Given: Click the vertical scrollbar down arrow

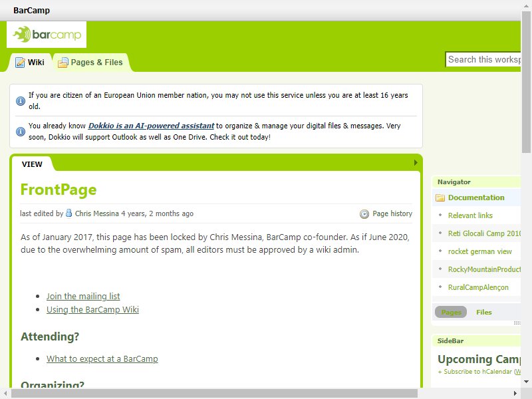Looking at the screenshot, I should (x=526, y=382).
